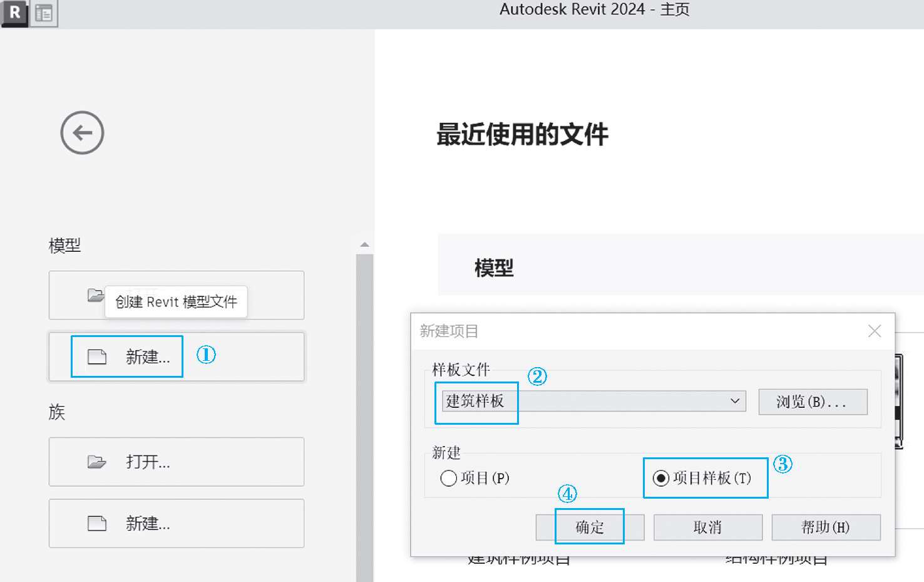Toggle the home panel icon beside the Revit logo
924x582 pixels.
point(44,13)
